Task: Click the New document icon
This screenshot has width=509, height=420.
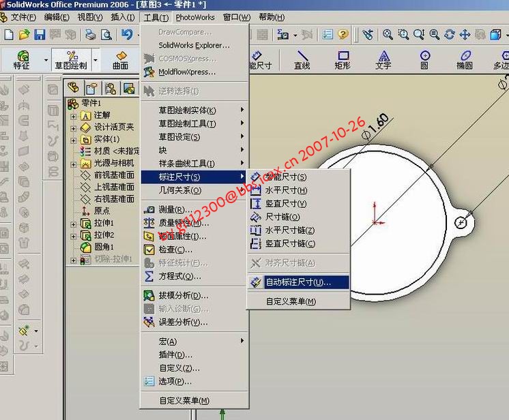Action: click(9, 34)
